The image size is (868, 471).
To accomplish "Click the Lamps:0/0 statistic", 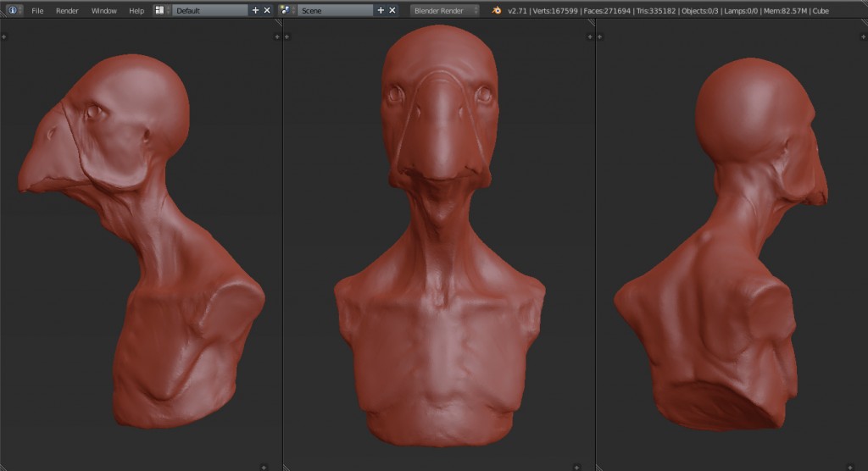I will pos(741,10).
